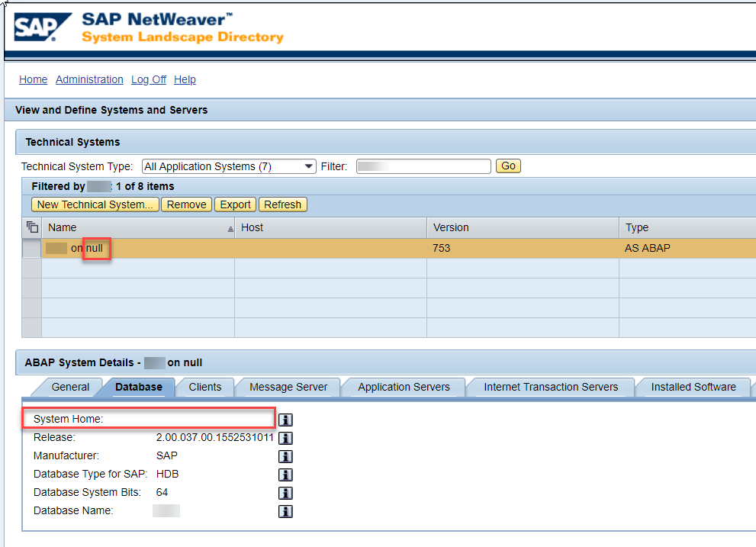The image size is (756, 547).
Task: Click the Database System Bits value '64'
Action: 162,493
